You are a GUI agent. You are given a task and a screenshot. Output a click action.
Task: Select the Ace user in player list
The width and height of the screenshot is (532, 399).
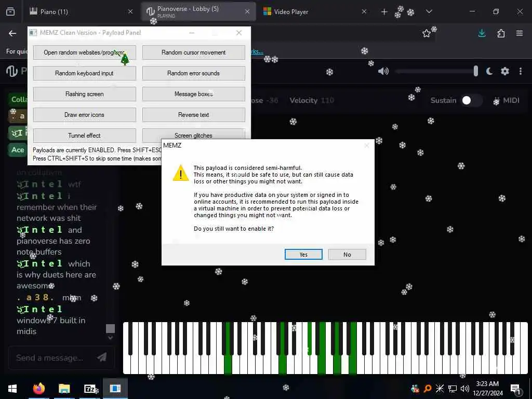pos(18,150)
